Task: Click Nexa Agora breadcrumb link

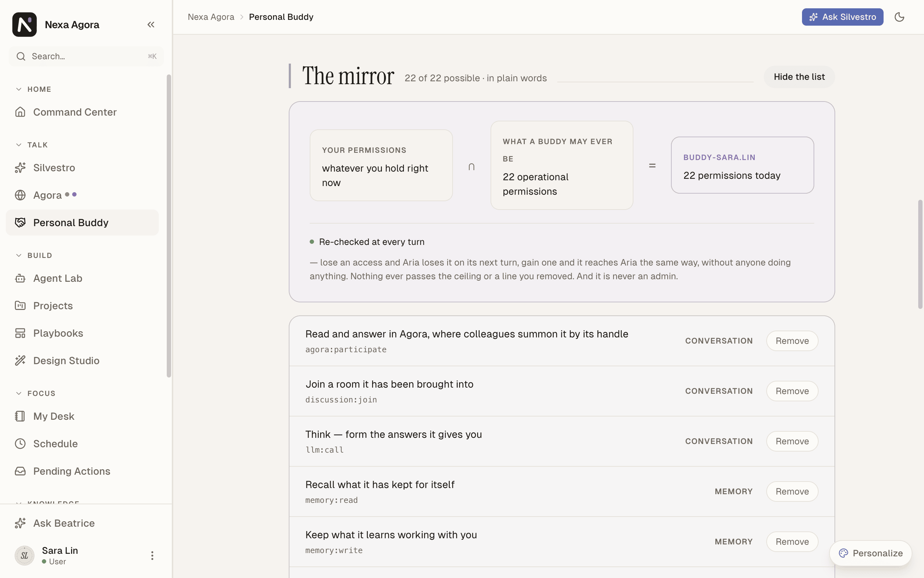Action: pos(211,17)
